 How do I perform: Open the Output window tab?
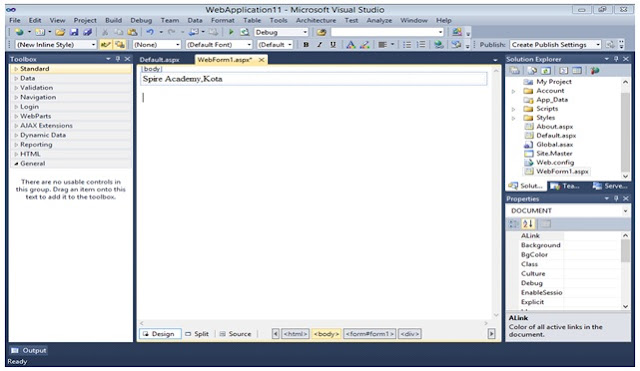pos(29,351)
